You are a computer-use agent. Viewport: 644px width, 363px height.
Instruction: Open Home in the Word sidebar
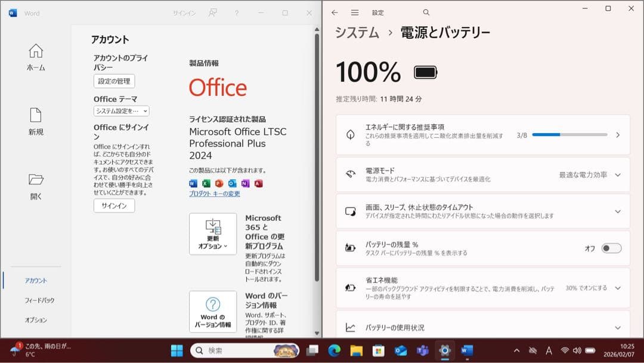36,57
